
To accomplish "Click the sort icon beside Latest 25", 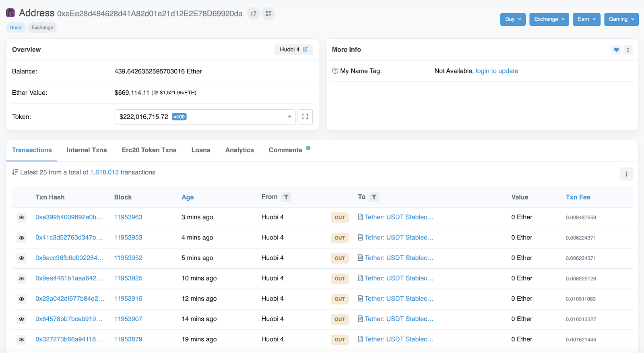I will 15,172.
